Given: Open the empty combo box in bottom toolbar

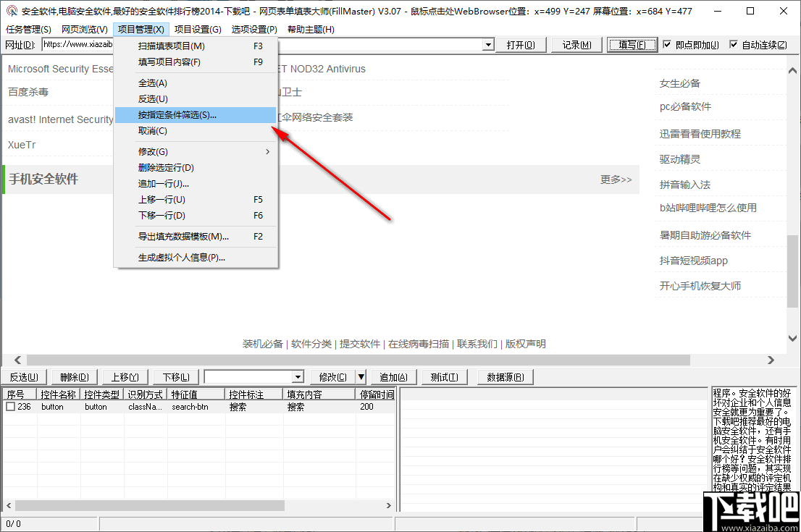Looking at the screenshot, I should (x=297, y=376).
